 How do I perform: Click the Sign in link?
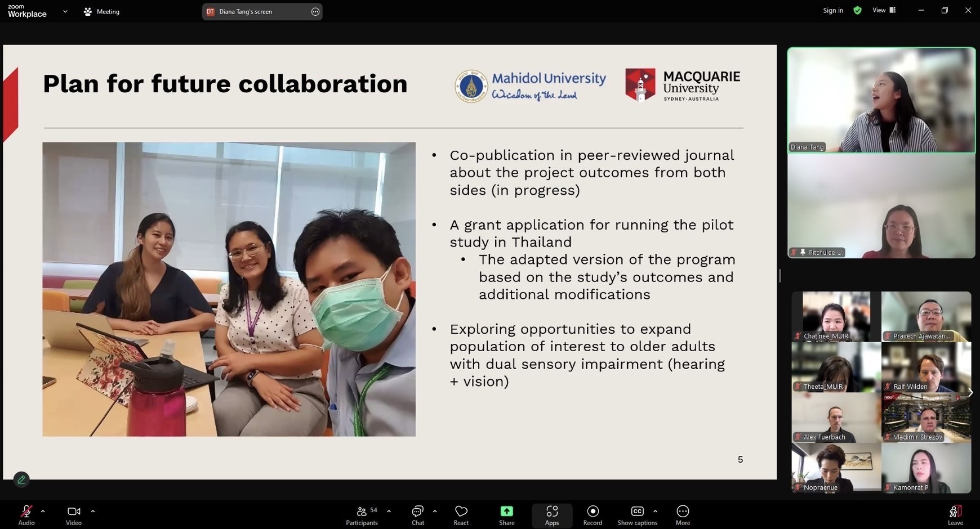(x=833, y=11)
